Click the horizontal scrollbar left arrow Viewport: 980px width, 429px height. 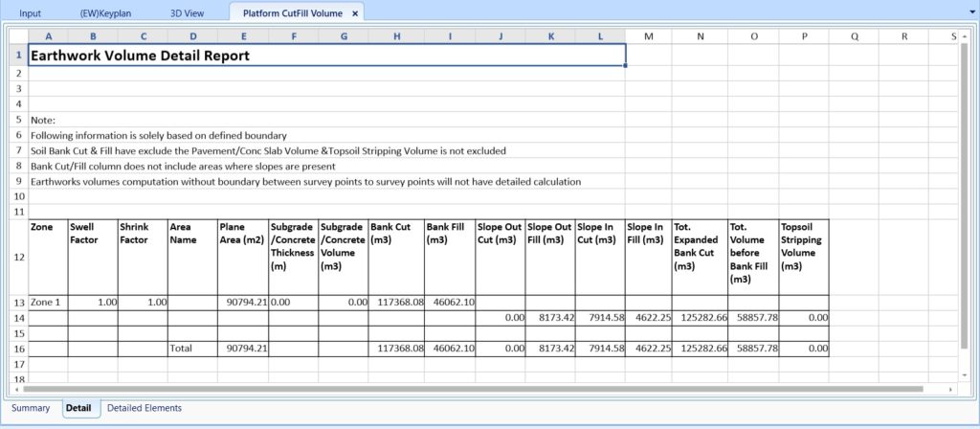pos(16,389)
